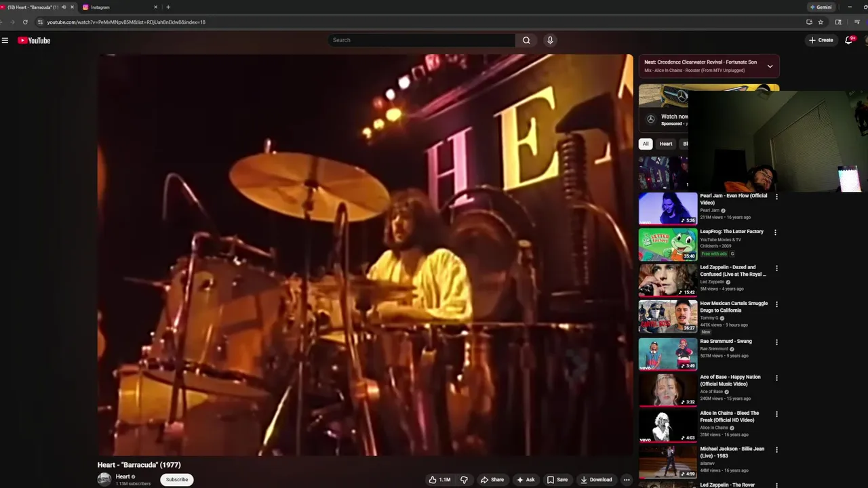Screen dimensions: 868x488
Task: Open Gemini in Chrome
Action: [x=821, y=7]
